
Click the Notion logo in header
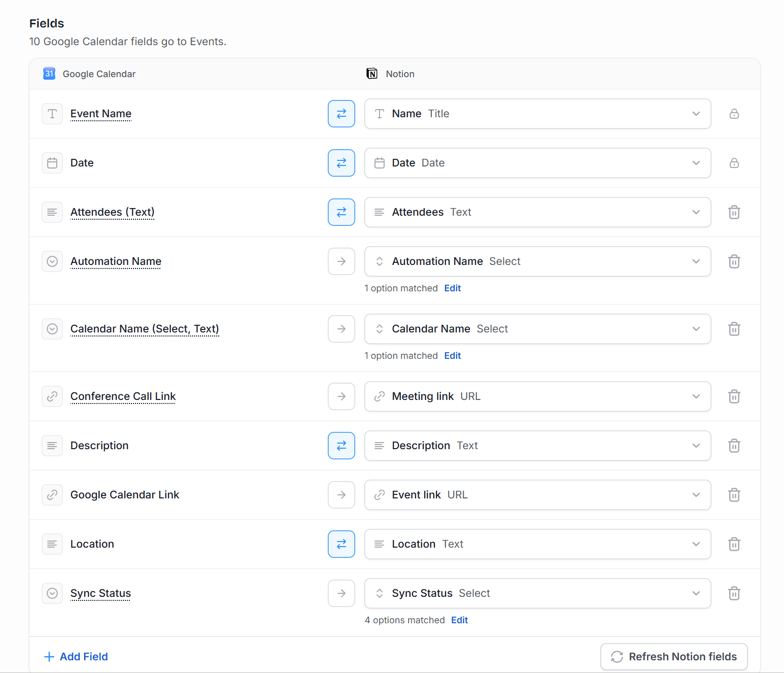click(372, 74)
